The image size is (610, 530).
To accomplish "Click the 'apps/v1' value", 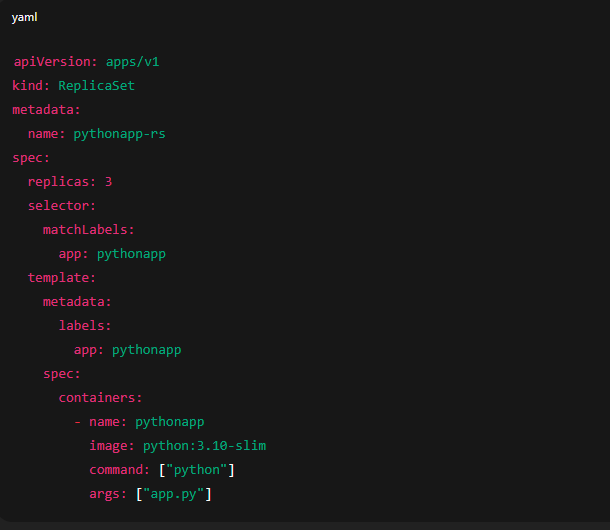I will pyautogui.click(x=133, y=61).
